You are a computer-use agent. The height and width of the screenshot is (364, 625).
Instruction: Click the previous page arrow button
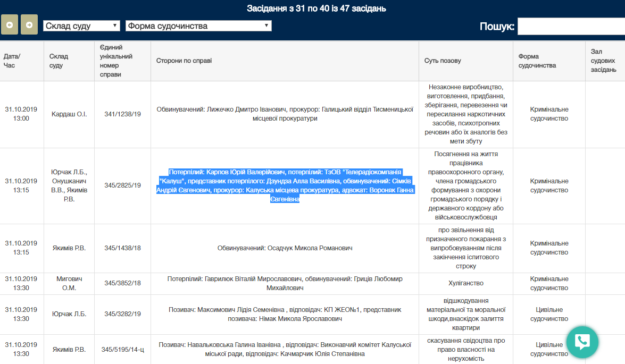pyautogui.click(x=10, y=24)
